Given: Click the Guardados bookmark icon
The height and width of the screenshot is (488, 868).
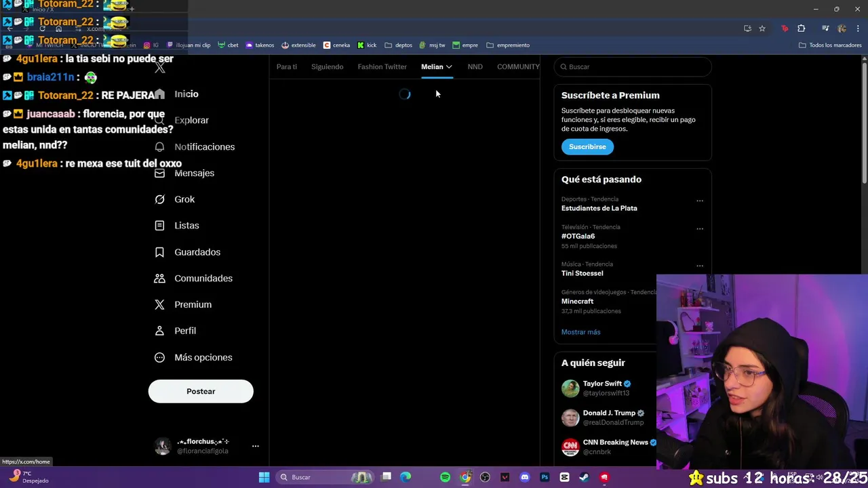Looking at the screenshot, I should [159, 252].
